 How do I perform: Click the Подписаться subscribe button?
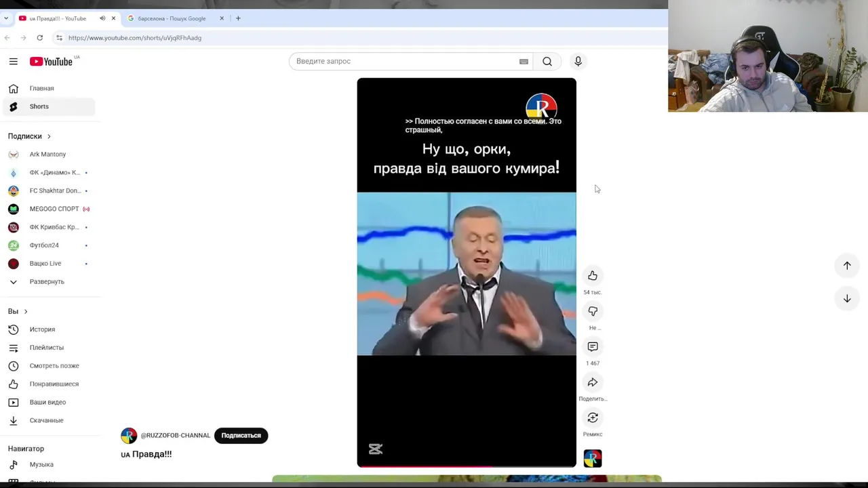pyautogui.click(x=241, y=436)
